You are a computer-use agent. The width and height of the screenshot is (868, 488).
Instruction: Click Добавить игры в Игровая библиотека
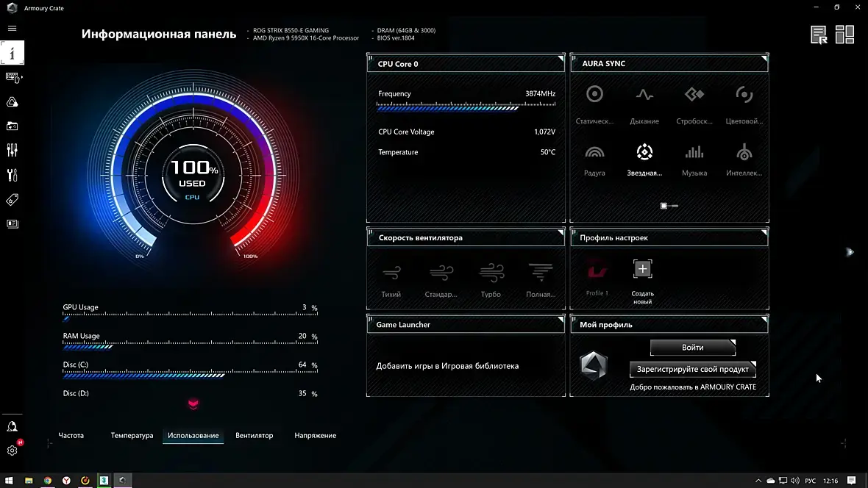coord(447,366)
